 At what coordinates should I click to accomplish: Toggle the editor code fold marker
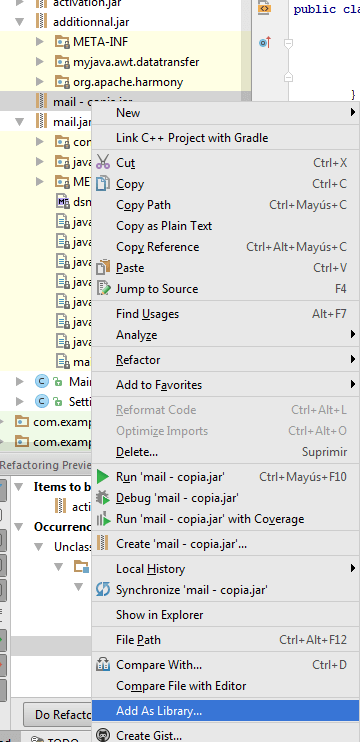tap(288, 44)
